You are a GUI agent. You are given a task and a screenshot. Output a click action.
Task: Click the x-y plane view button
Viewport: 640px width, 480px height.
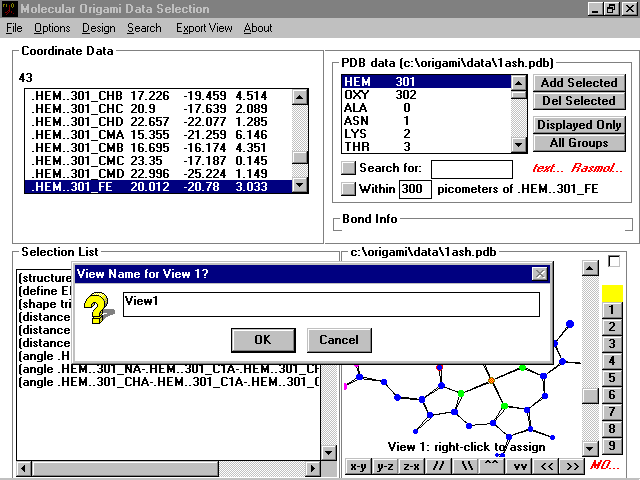(x=357, y=467)
